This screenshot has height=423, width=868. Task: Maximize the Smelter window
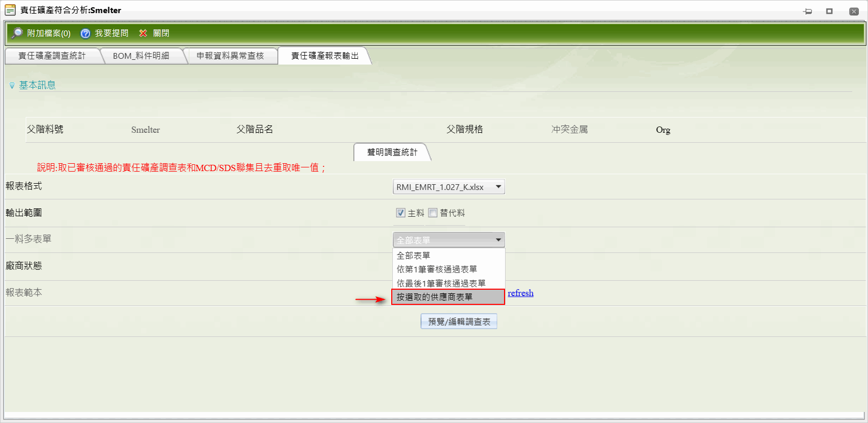(830, 11)
